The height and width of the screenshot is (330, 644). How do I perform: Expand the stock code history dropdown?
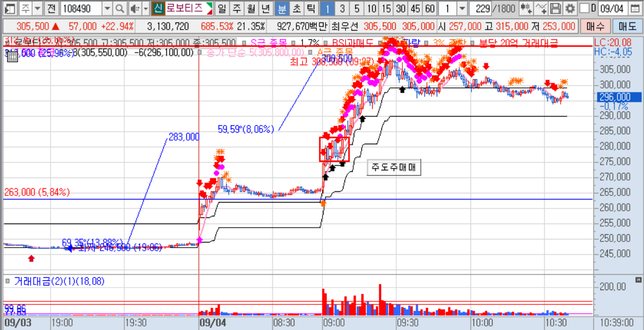[107, 8]
